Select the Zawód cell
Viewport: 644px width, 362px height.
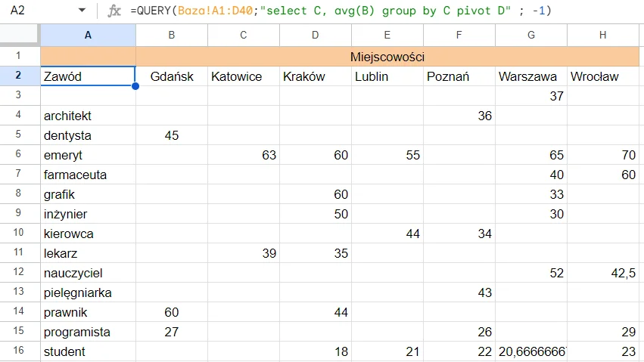coord(88,76)
